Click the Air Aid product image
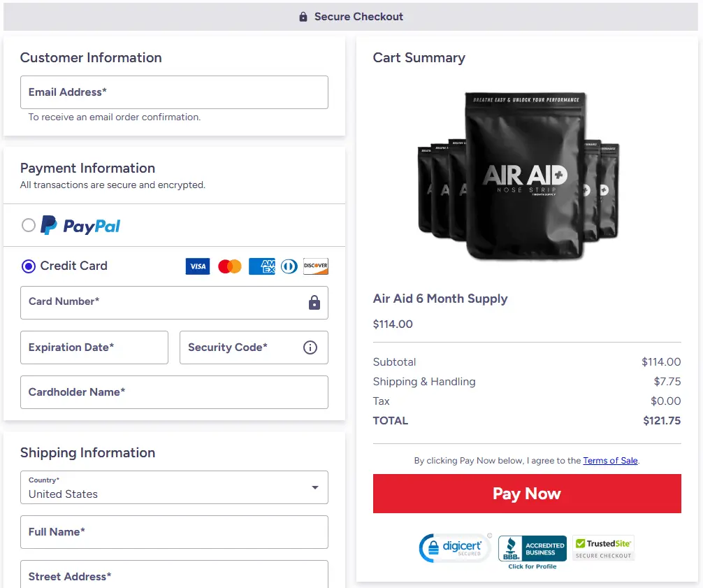This screenshot has height=588, width=703. pyautogui.click(x=519, y=175)
